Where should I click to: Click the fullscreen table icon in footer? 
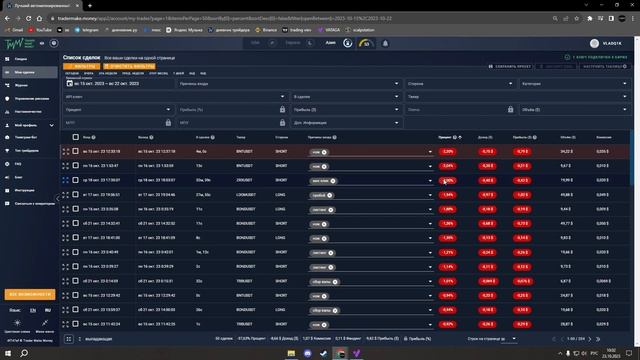[x=69, y=339]
